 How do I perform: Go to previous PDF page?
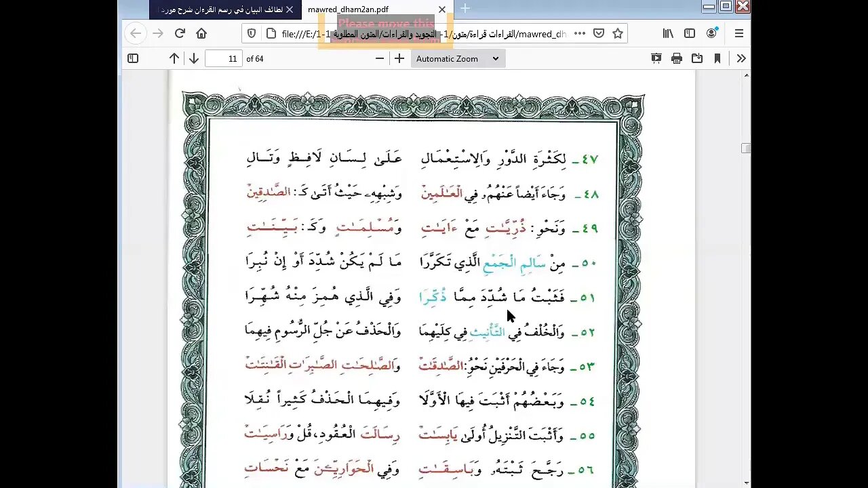[174, 59]
